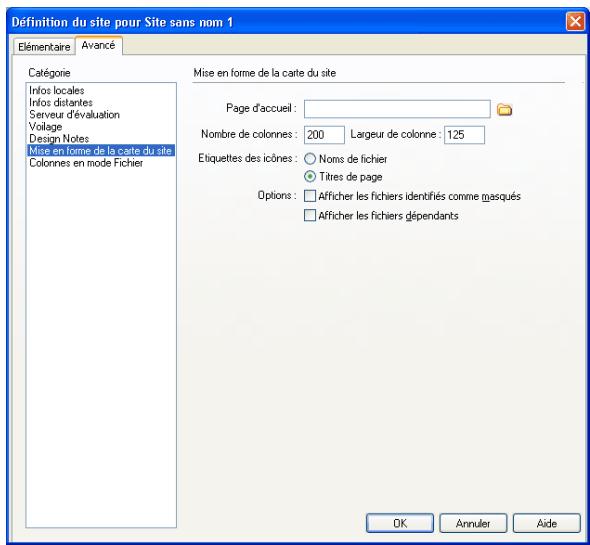Select Mise en forme de la carte du site category
The image size is (590, 545).
coord(101,151)
